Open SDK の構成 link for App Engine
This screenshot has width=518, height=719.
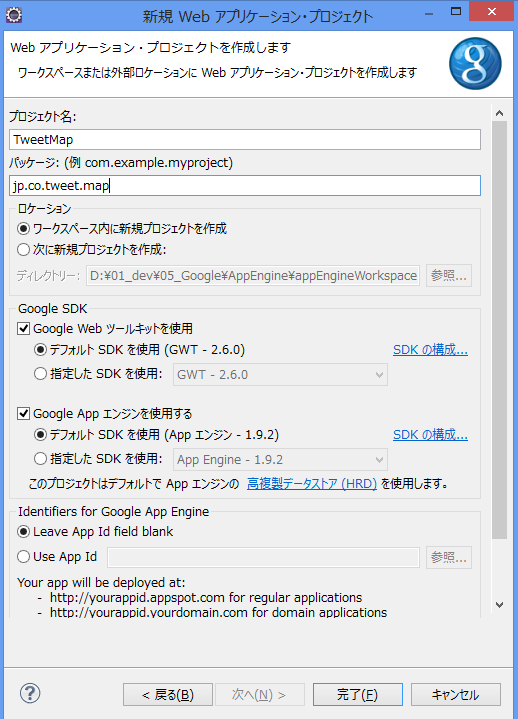click(430, 435)
